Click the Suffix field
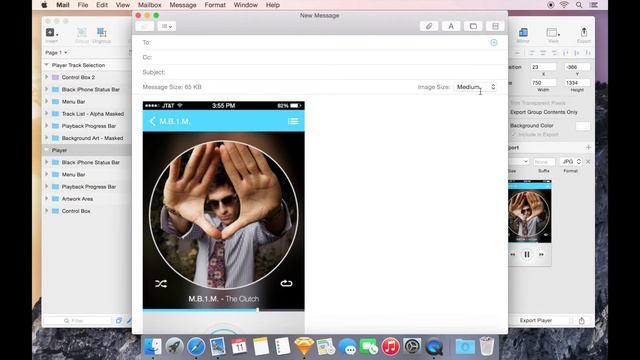640x360 pixels. (544, 162)
